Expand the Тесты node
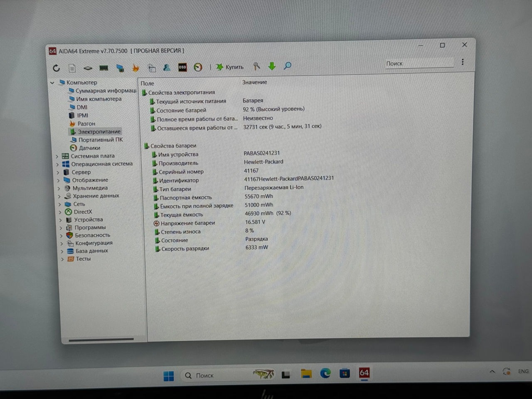 [62, 259]
